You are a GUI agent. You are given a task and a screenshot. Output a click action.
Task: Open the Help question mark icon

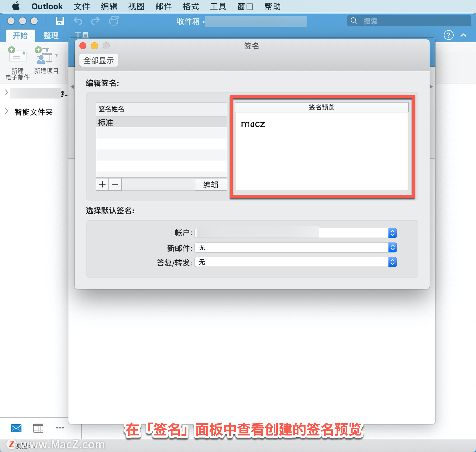pos(448,35)
